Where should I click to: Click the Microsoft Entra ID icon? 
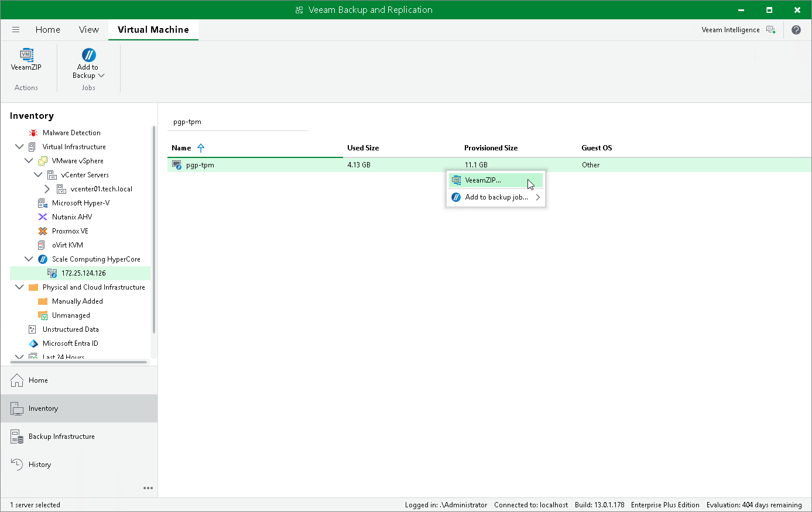(33, 343)
